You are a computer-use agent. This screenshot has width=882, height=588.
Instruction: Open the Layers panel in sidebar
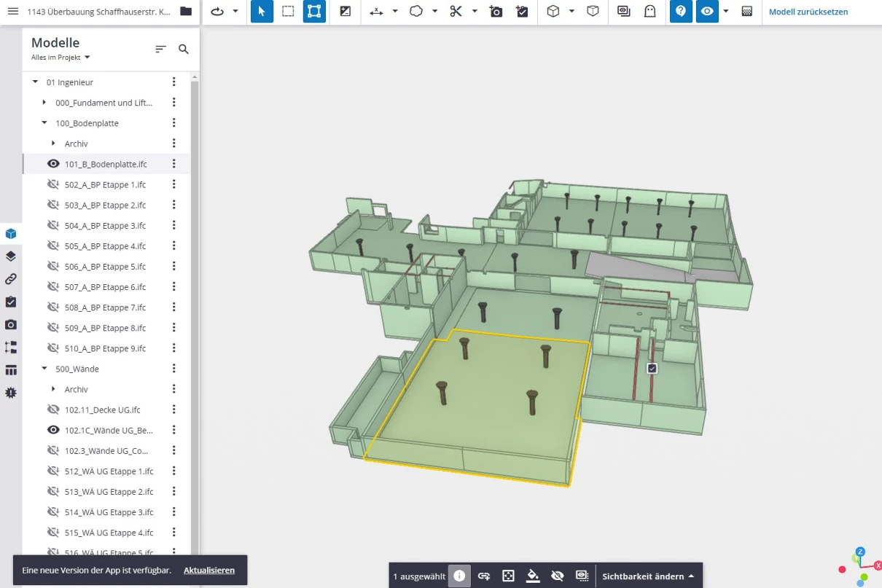pyautogui.click(x=11, y=256)
